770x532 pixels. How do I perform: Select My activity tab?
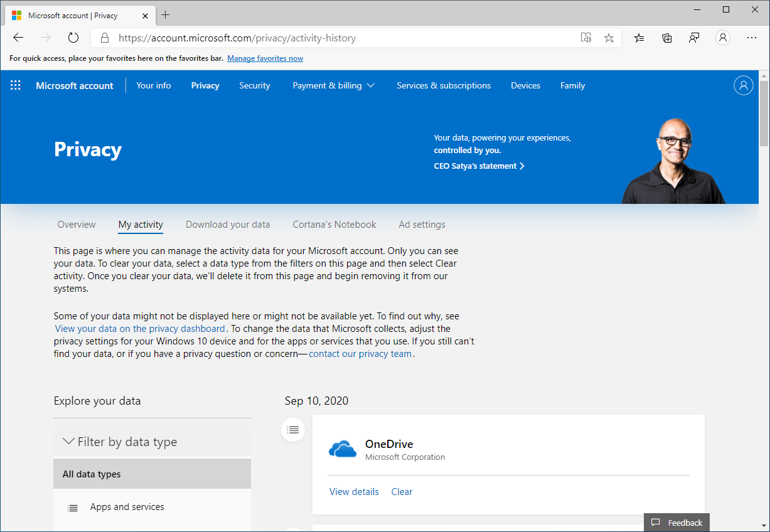[141, 225]
